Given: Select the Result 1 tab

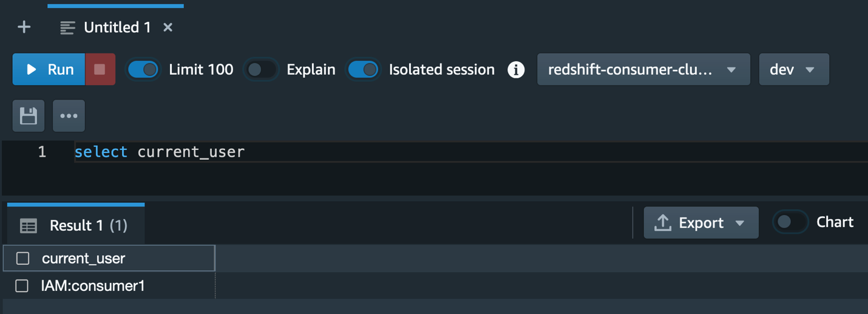Looking at the screenshot, I should 76,225.
